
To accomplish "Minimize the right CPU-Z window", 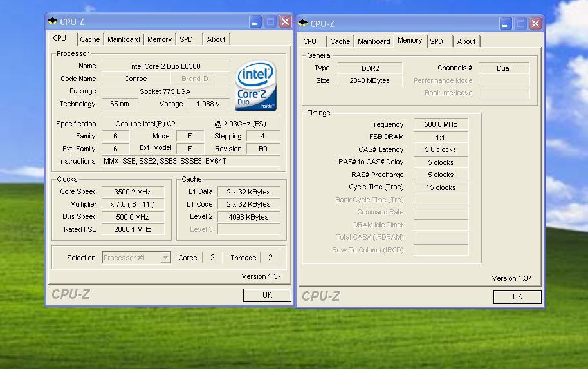I will [x=506, y=24].
